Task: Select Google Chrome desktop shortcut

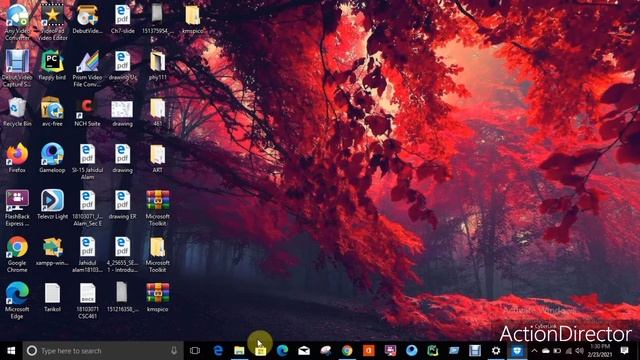Action: click(x=17, y=255)
